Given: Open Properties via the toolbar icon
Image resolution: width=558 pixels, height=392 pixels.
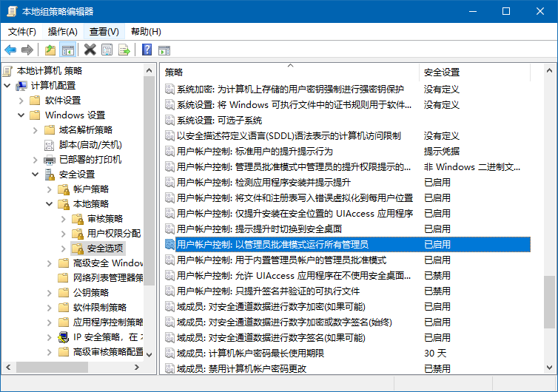Looking at the screenshot, I should (107, 50).
